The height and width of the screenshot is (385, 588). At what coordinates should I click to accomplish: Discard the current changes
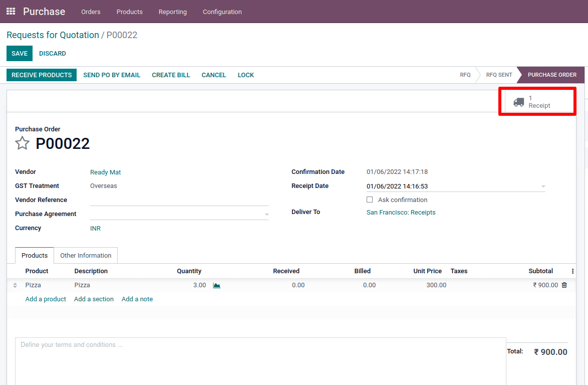click(x=53, y=53)
